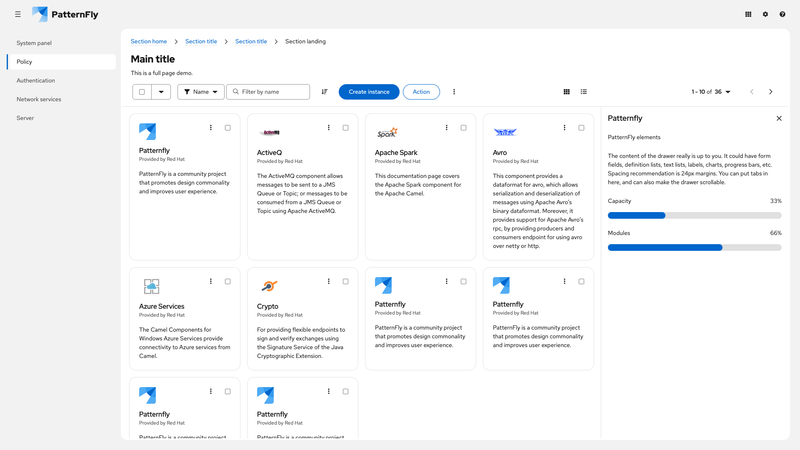Follow the second Section title breadcrumb

[251, 41]
